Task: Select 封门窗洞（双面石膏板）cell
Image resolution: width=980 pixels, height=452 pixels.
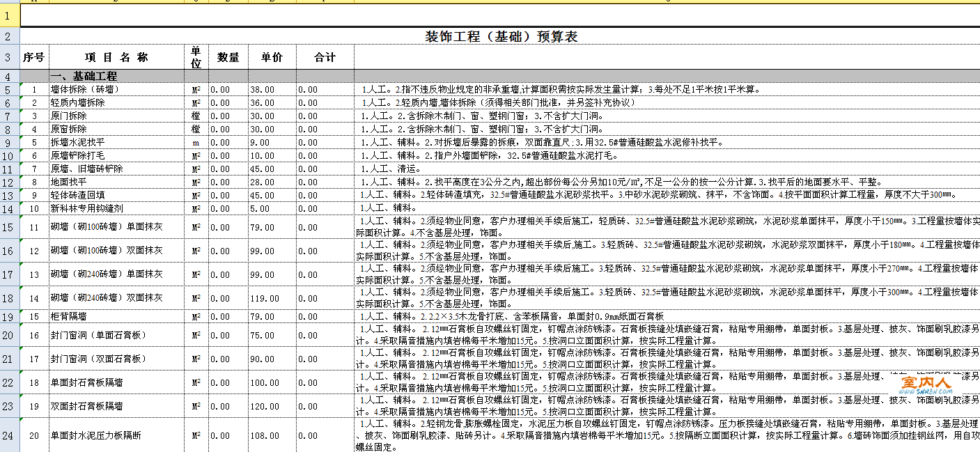Action: coord(116,359)
